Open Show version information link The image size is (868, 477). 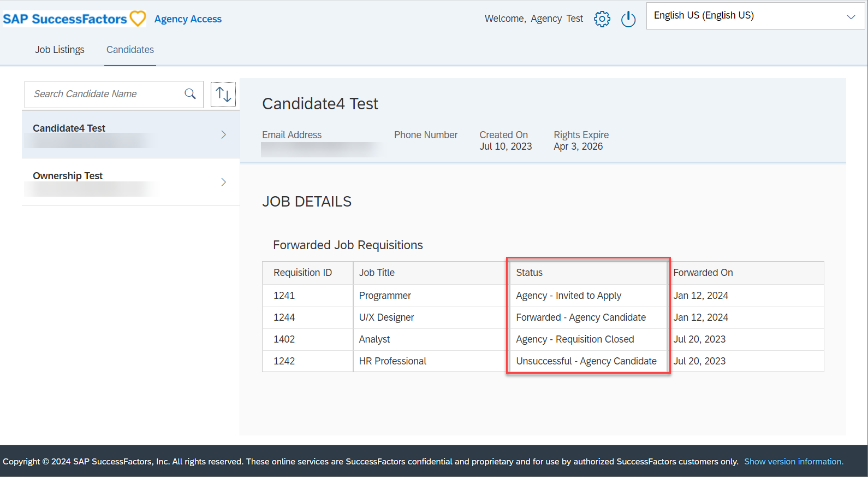click(x=794, y=462)
